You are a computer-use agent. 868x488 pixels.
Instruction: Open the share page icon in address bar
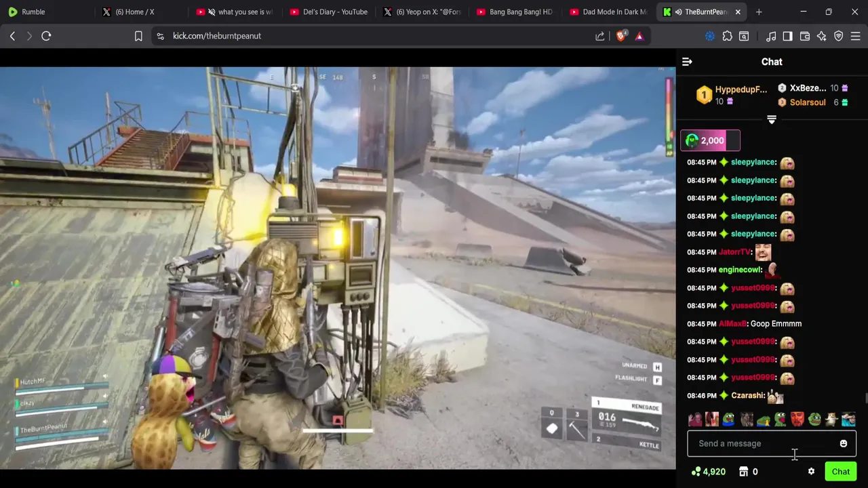(x=600, y=36)
